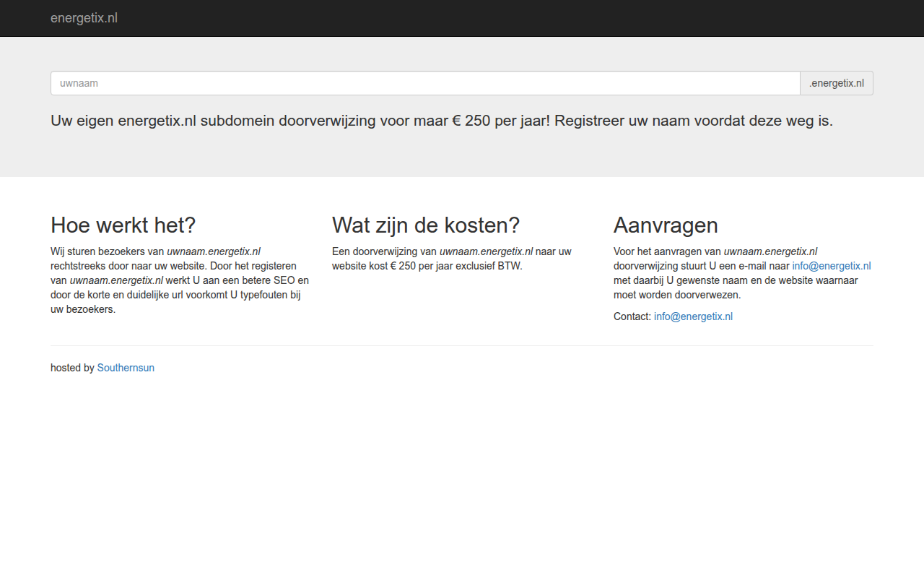Click the 'Wat zijn de kosten?' heading
This screenshot has height=578, width=924.
point(426,225)
